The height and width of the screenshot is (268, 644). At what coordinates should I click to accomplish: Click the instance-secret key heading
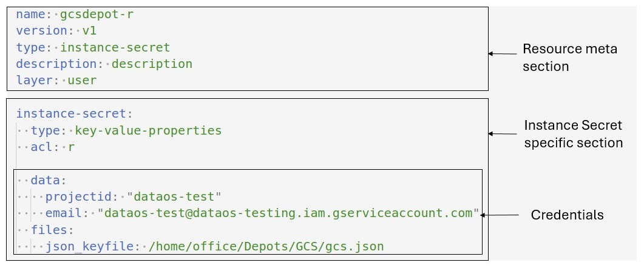tap(74, 113)
